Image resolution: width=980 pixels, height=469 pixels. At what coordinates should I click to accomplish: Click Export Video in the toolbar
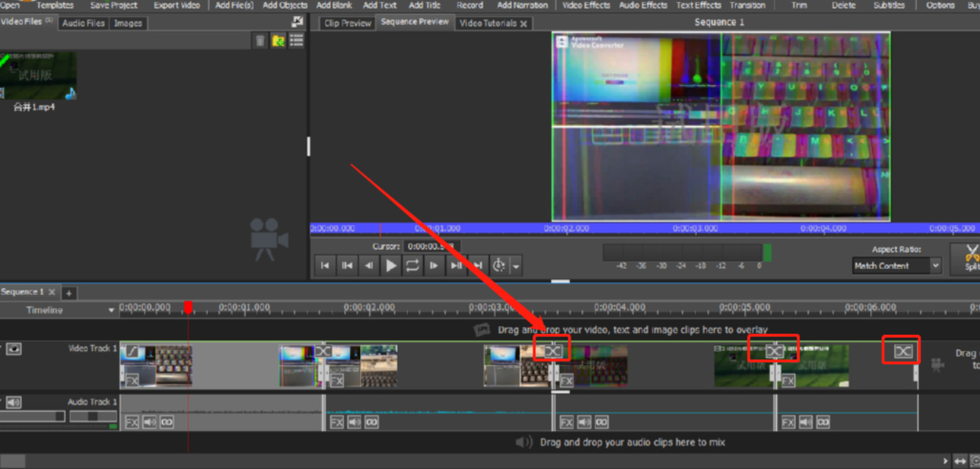(x=176, y=5)
